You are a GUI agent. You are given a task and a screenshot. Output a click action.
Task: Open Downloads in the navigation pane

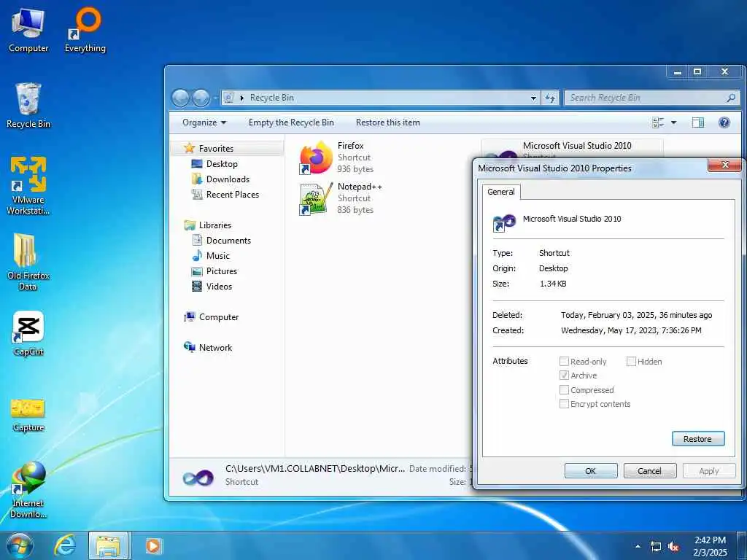pyautogui.click(x=228, y=179)
